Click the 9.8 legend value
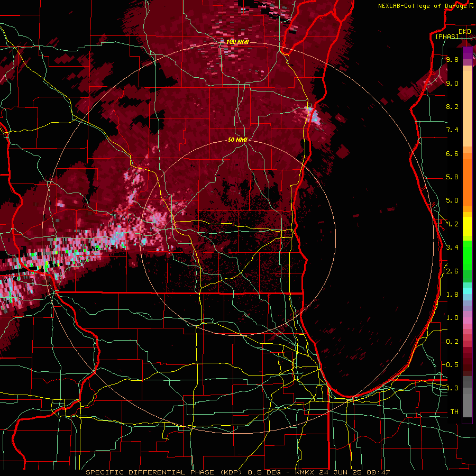The height and width of the screenshot is (476, 476). click(452, 59)
